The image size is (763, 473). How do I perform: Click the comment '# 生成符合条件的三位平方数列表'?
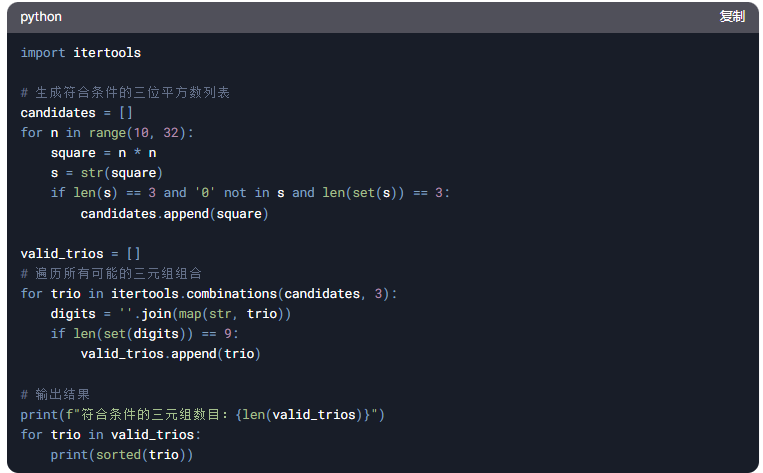point(125,92)
